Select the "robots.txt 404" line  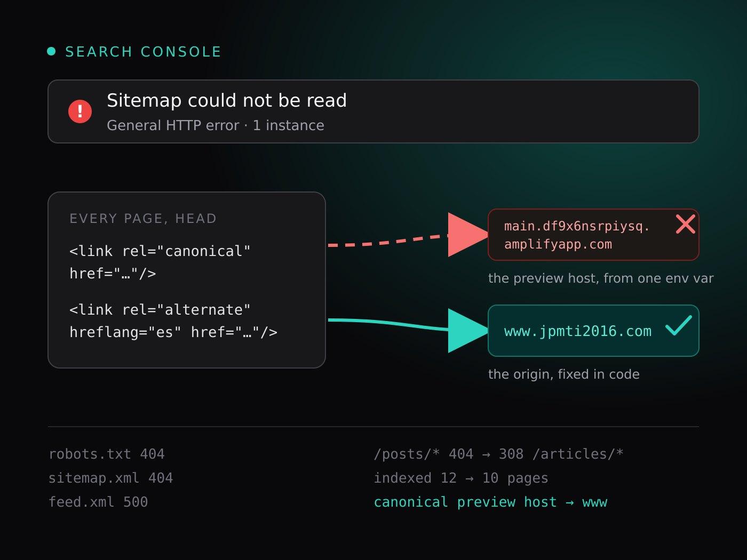click(107, 454)
